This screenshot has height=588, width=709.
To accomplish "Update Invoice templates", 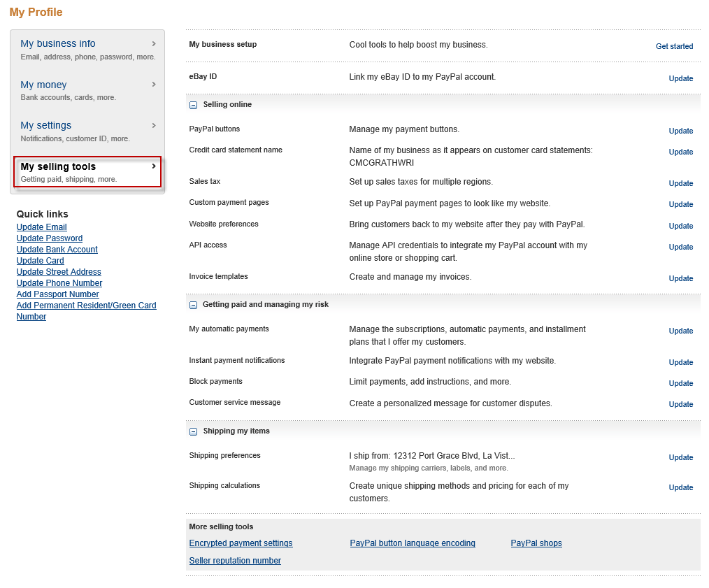I will [680, 278].
